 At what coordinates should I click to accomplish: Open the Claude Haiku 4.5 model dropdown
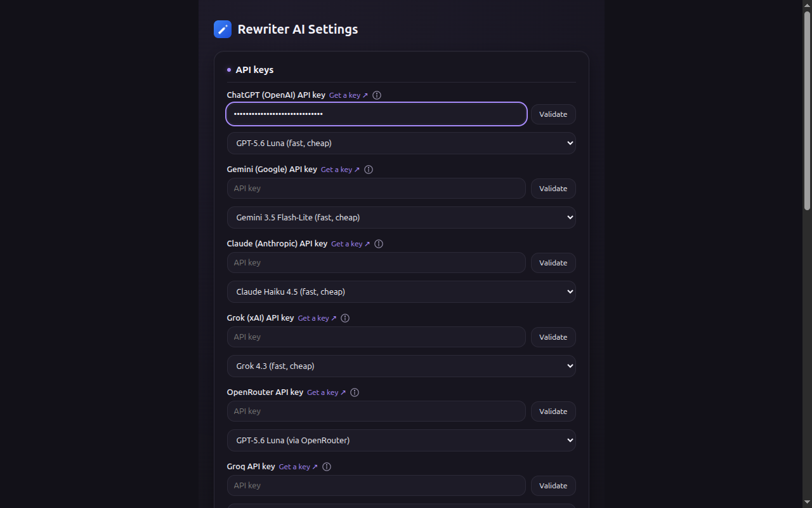tap(402, 292)
